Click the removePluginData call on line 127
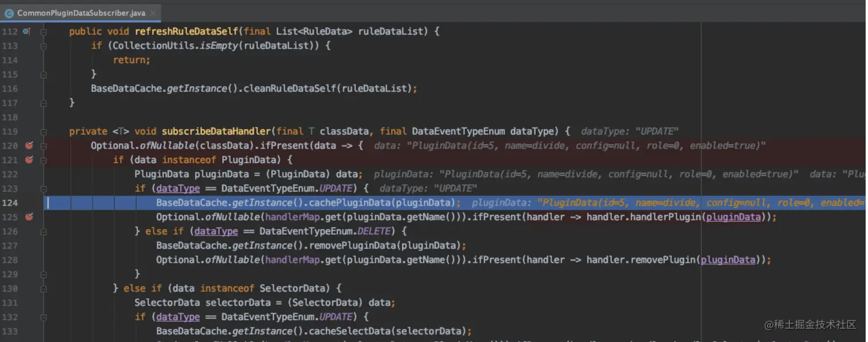The image size is (868, 342). point(350,246)
